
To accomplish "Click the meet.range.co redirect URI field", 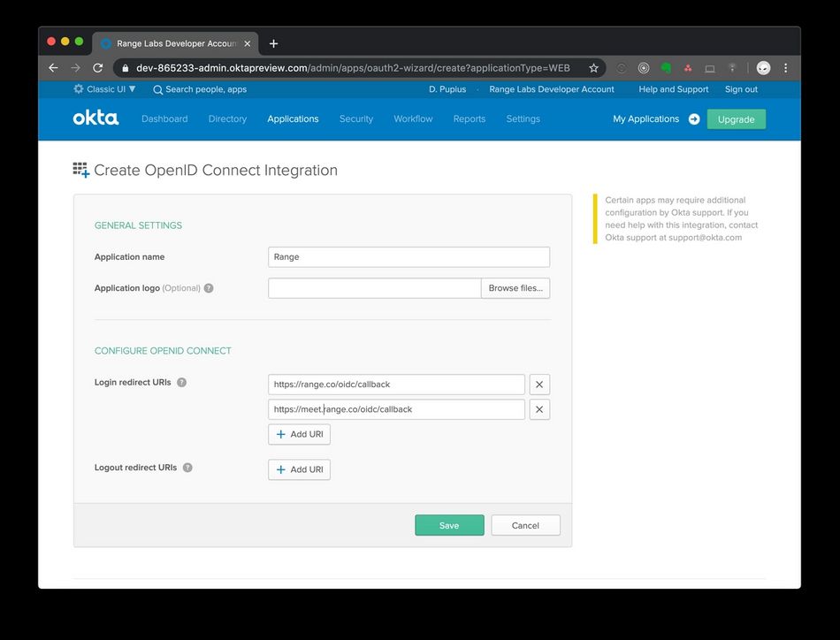I will [396, 409].
